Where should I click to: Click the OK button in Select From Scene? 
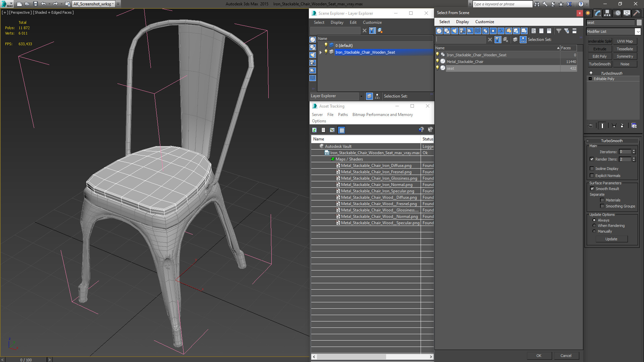(539, 356)
